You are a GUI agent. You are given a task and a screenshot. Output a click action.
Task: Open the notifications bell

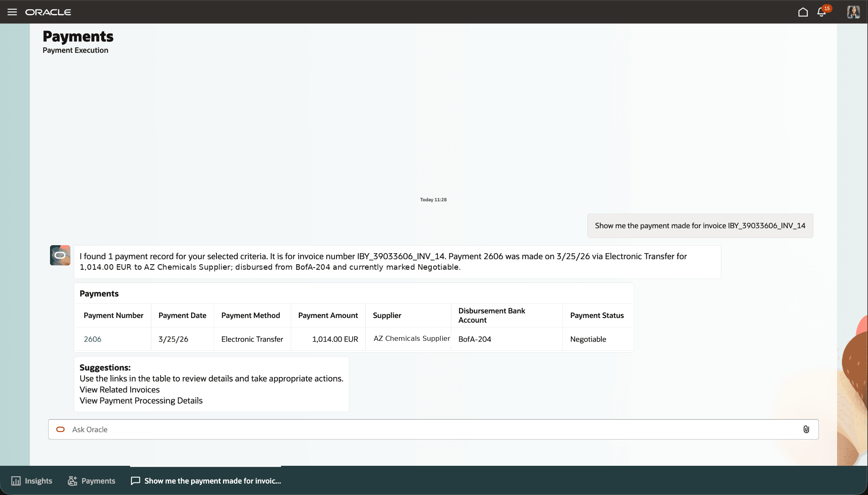coord(821,12)
